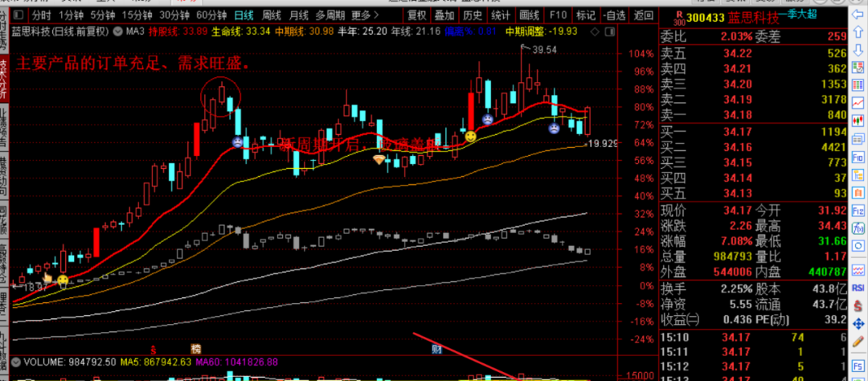Click the 复权 button
Viewport: 868px width, 381px height.
click(x=417, y=15)
